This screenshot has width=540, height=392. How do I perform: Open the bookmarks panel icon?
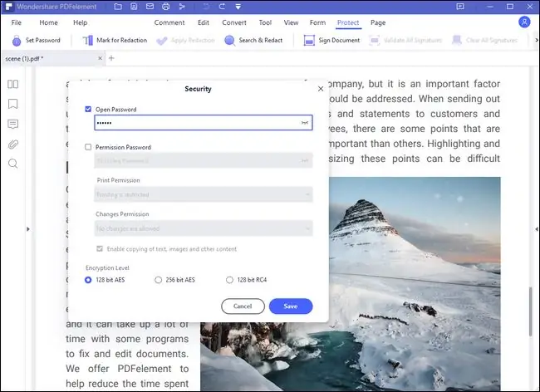coord(12,104)
